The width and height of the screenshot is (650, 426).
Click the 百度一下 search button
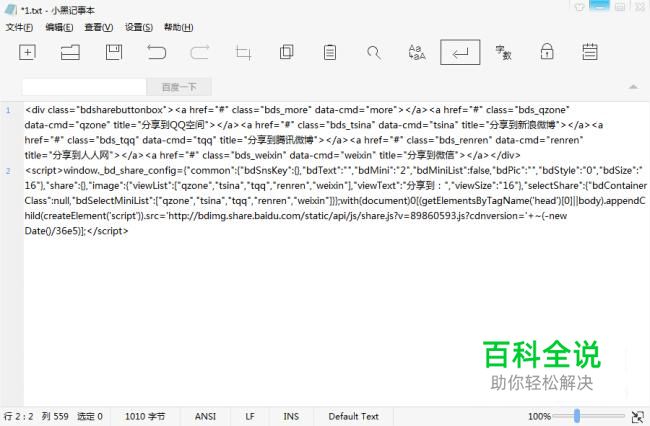[179, 87]
